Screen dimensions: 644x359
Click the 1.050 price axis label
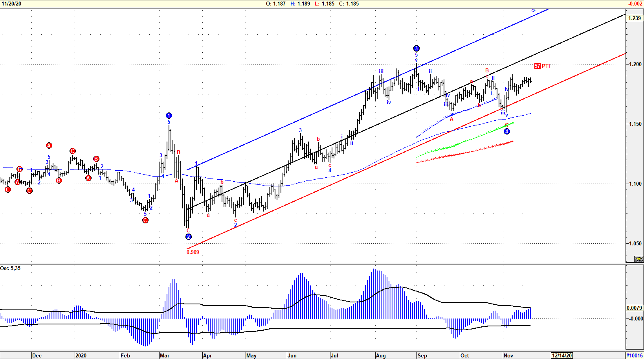635,243
